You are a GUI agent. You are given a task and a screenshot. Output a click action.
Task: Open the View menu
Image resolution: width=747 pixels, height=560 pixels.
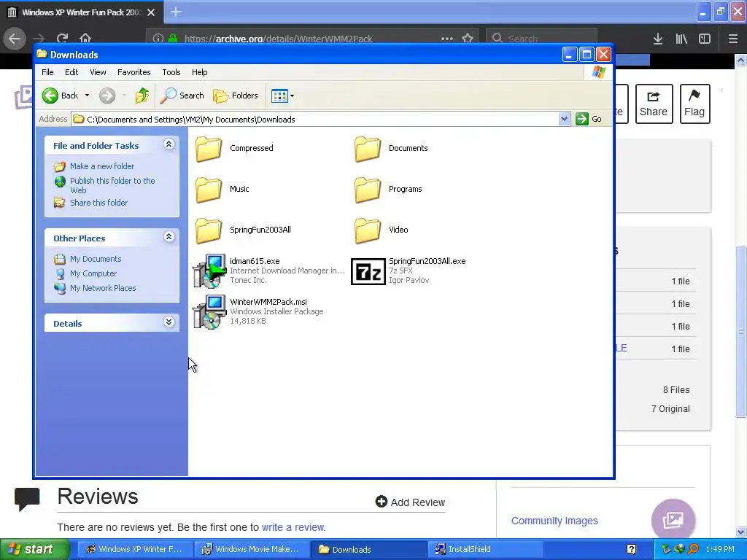(98, 72)
